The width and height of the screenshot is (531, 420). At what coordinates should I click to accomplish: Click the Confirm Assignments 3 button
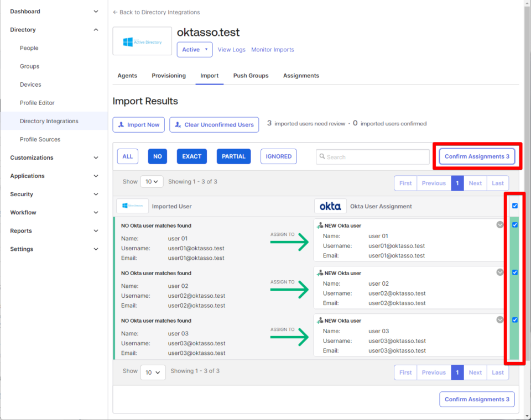476,156
